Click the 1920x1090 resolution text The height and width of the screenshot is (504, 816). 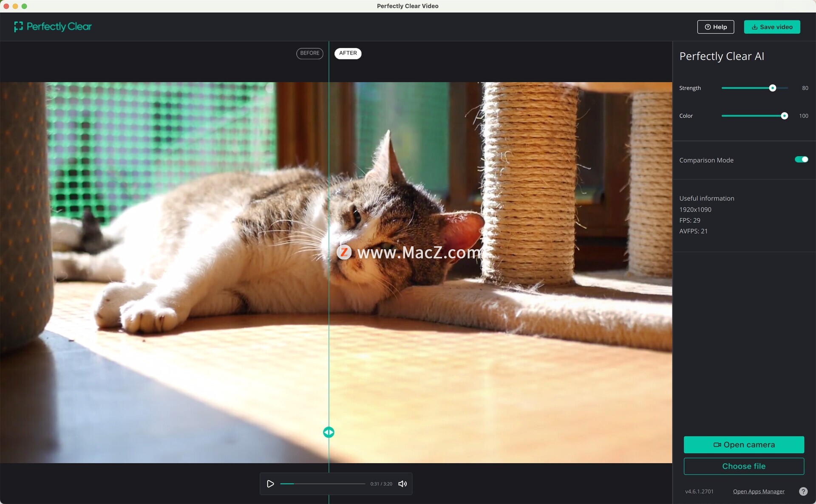tap(695, 209)
